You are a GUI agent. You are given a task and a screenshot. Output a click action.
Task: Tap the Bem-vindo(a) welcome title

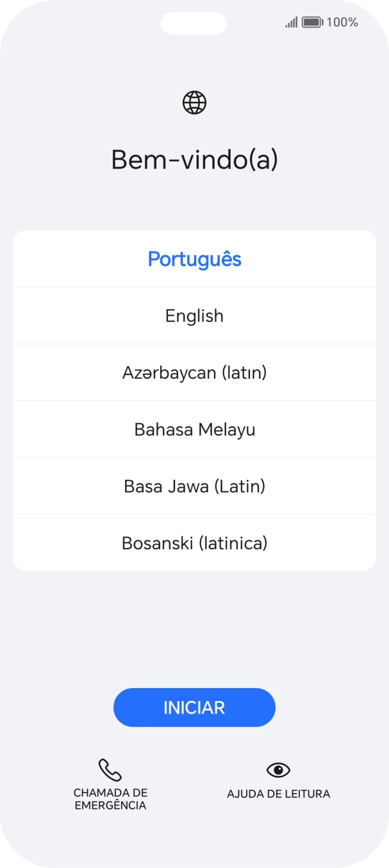click(x=194, y=160)
